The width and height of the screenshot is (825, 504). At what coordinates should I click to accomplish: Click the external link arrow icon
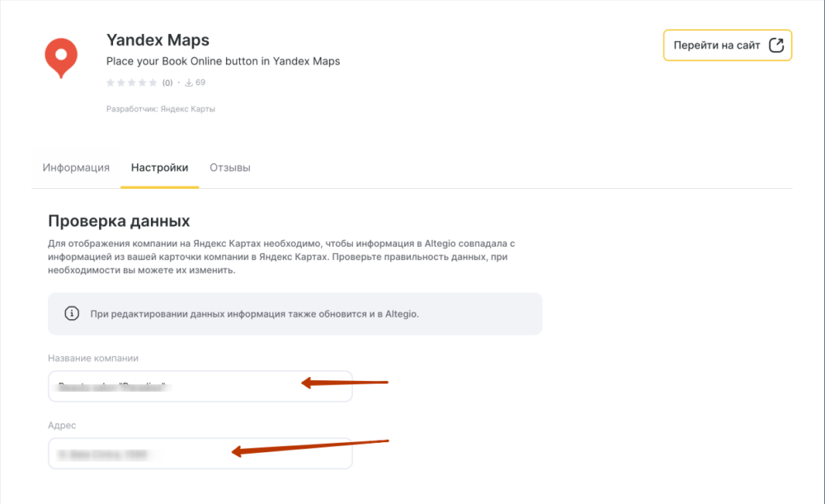[x=775, y=45]
